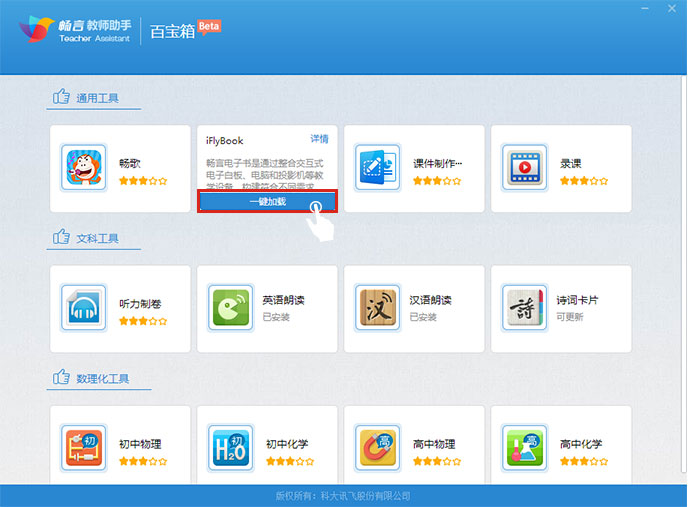The height and width of the screenshot is (507, 688).
Task: Open the 初中化学 H2O icon
Action: [230, 448]
